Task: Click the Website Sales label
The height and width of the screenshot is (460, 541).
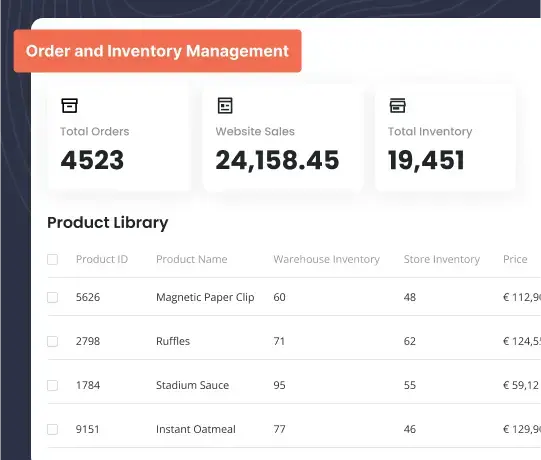Action: point(255,131)
